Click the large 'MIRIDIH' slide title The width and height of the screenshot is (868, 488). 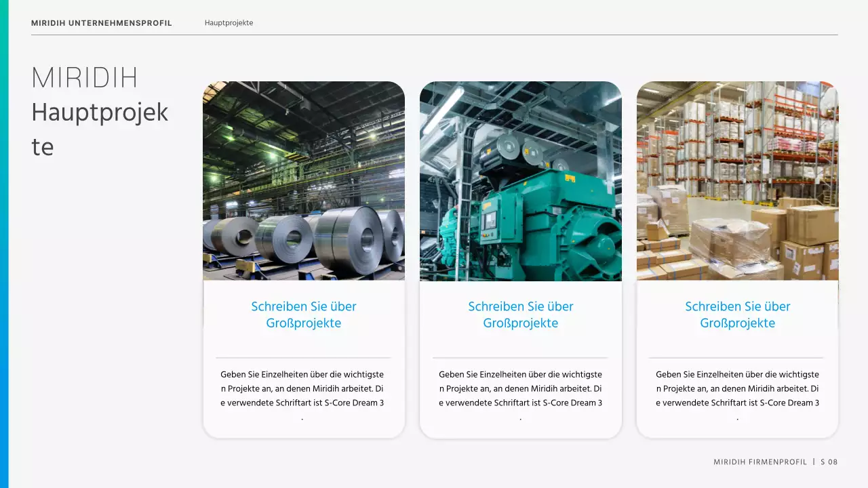click(85, 78)
